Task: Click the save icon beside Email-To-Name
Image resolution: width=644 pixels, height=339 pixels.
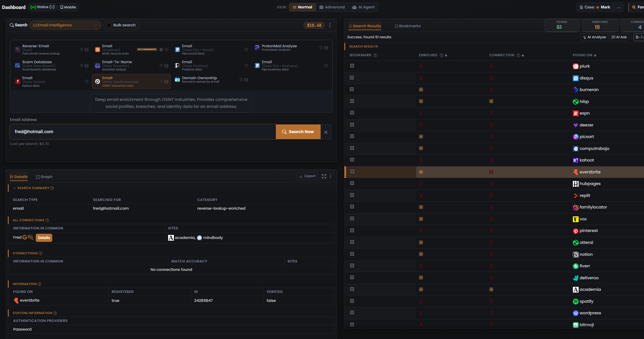Action: click(x=166, y=66)
